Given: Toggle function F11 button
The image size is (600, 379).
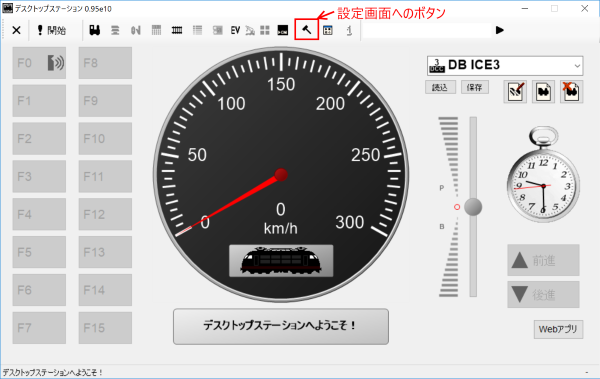Looking at the screenshot, I should coord(105,176).
